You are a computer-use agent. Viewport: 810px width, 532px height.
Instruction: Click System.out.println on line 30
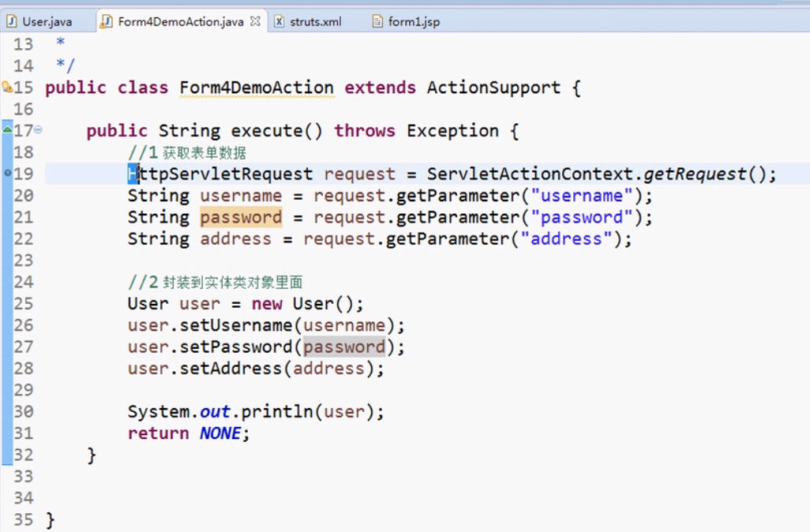220,412
